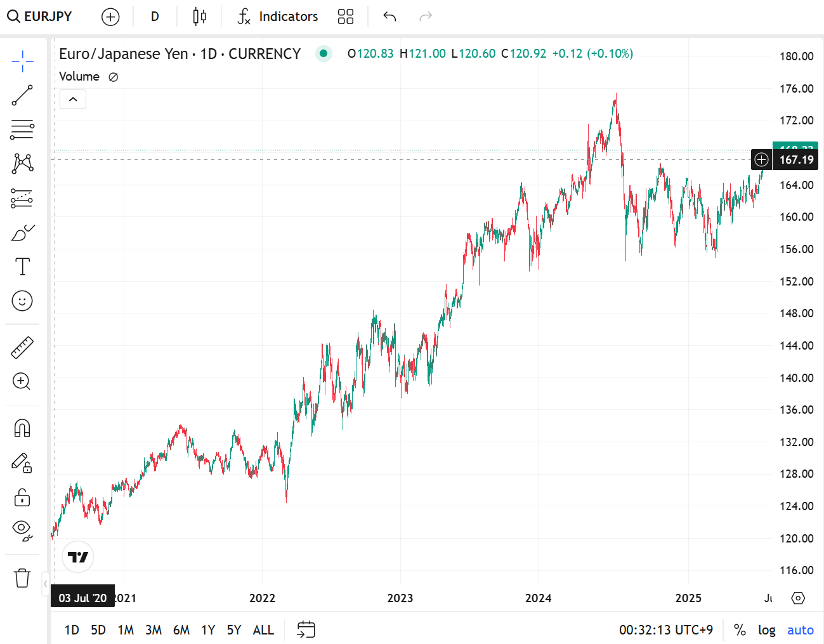This screenshot has width=824, height=644.
Task: Select the ruler measure tool
Action: pos(22,347)
